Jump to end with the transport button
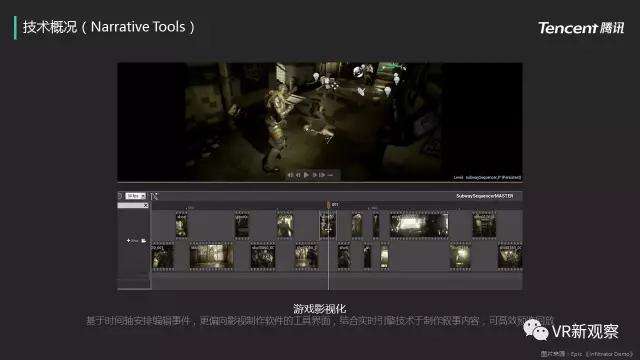The height and width of the screenshot is (360, 640). [322, 175]
